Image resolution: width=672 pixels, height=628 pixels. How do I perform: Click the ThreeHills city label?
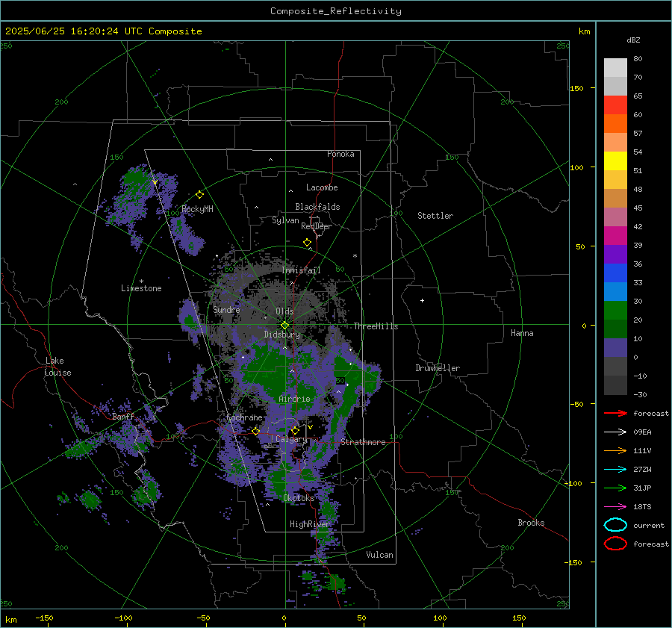click(376, 326)
